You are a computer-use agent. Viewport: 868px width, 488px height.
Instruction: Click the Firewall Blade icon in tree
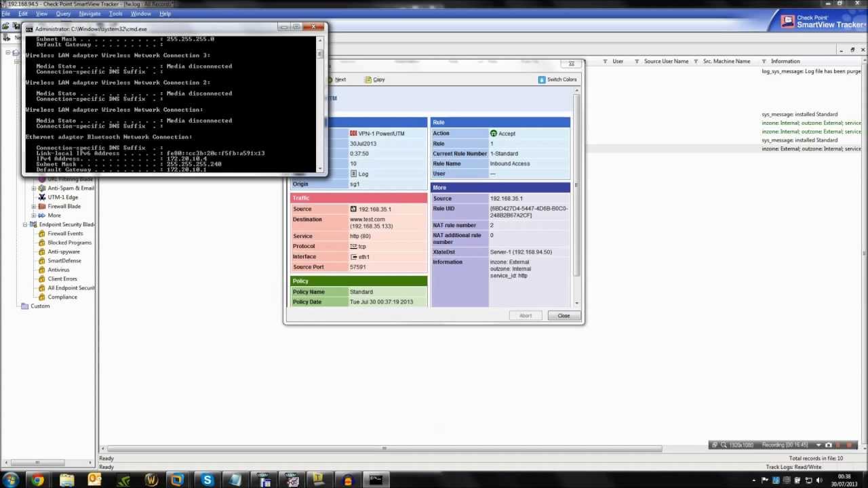[42, 206]
